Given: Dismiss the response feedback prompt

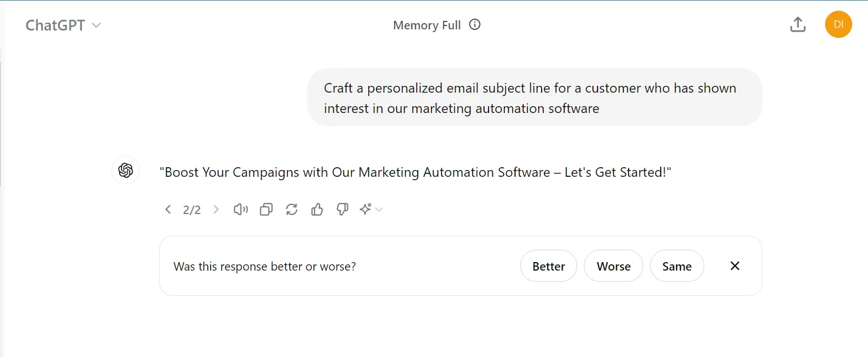Looking at the screenshot, I should [735, 266].
